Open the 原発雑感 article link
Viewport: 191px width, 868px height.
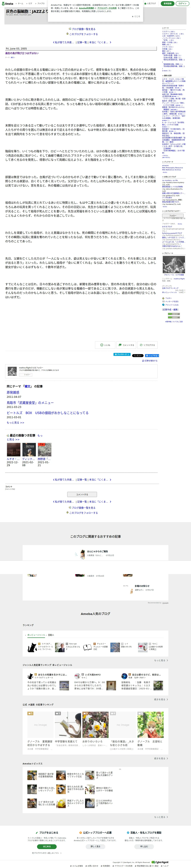point(13,393)
